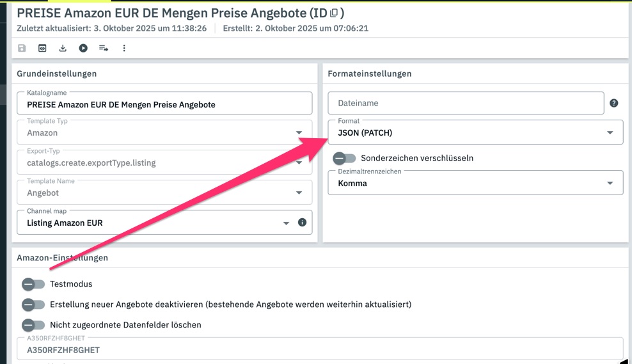Viewport: 632px width, 364px height.
Task: Click the Katalogname text field
Action: pos(164,104)
